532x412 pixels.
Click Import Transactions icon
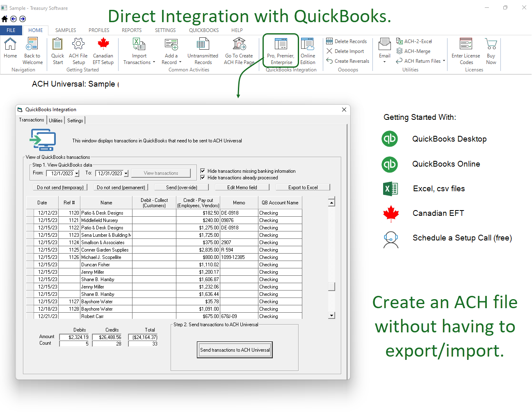tap(139, 44)
